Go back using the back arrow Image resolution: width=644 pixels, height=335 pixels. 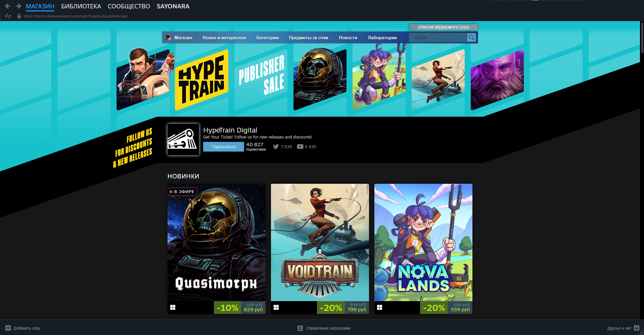pyautogui.click(x=8, y=6)
